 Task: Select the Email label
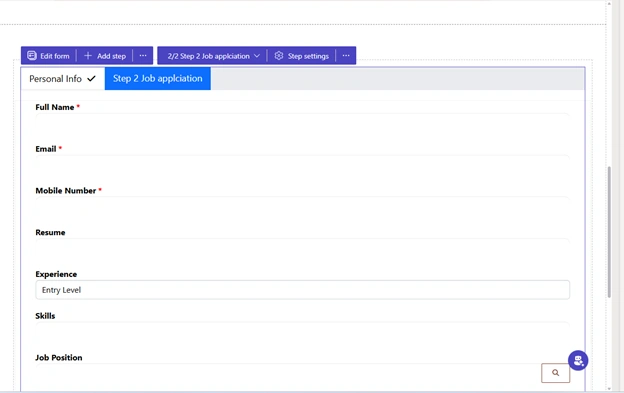(x=46, y=149)
